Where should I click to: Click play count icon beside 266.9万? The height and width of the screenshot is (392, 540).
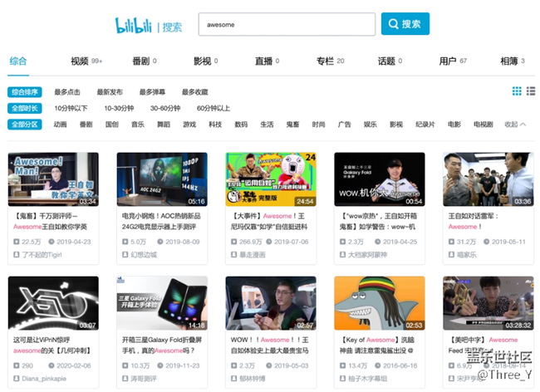[x=232, y=242]
